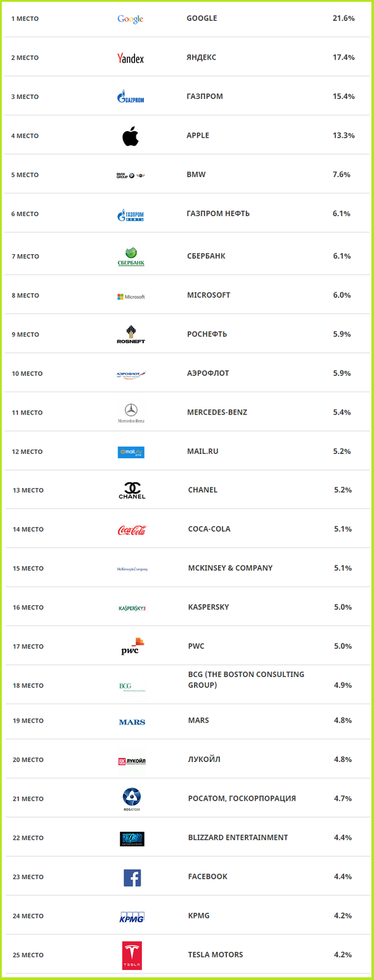Open the green Sberbank logo
374x980 pixels.
131,257
